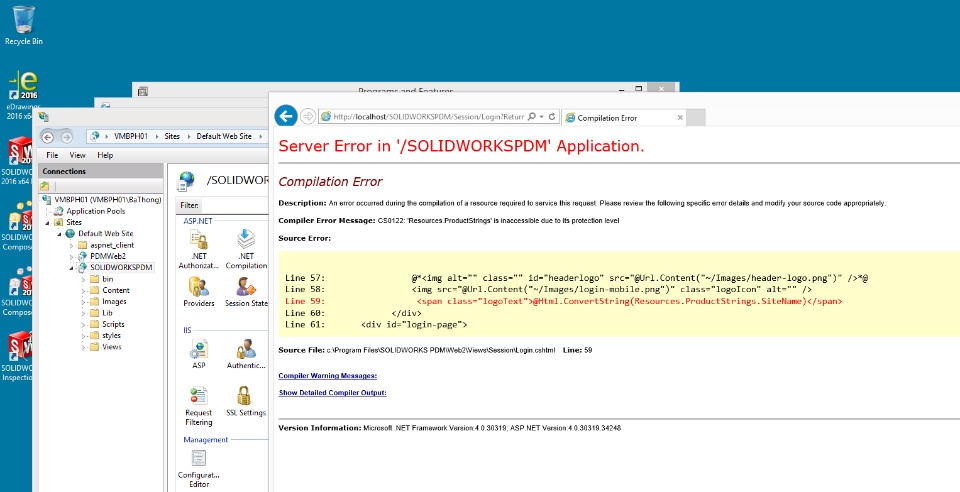Click the highlighted Line 59 error code

(x=563, y=302)
